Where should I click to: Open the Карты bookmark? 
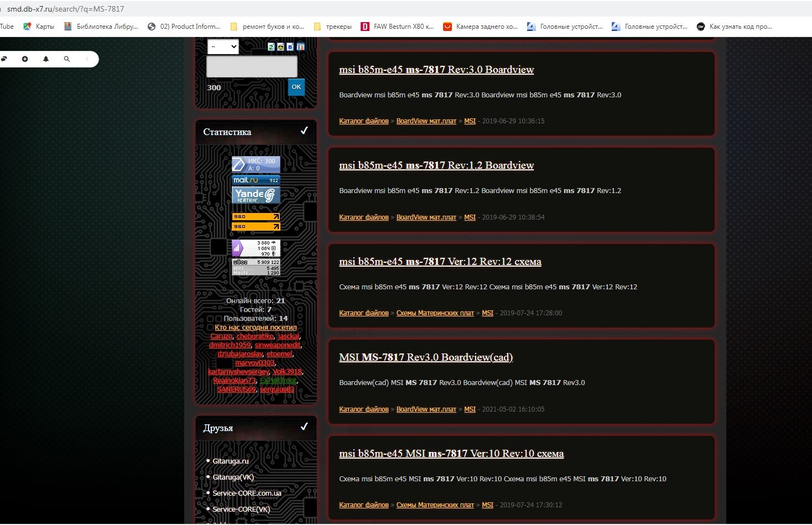coord(39,27)
